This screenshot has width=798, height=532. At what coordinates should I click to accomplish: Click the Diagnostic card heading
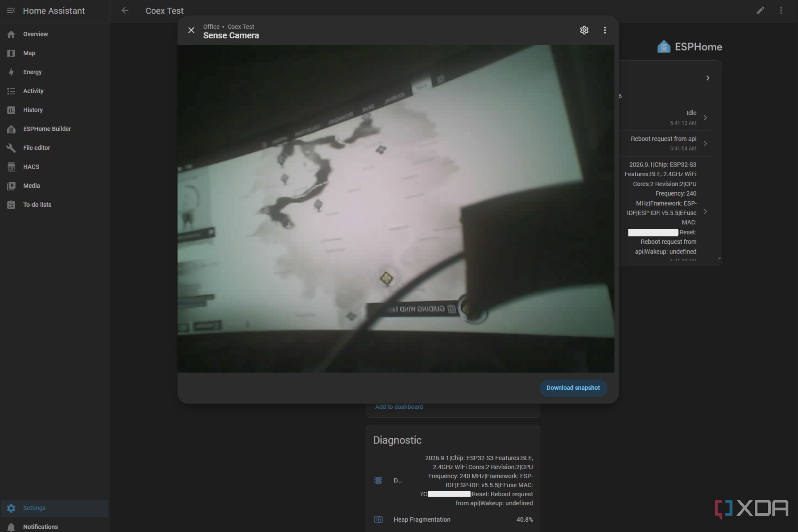coord(397,440)
